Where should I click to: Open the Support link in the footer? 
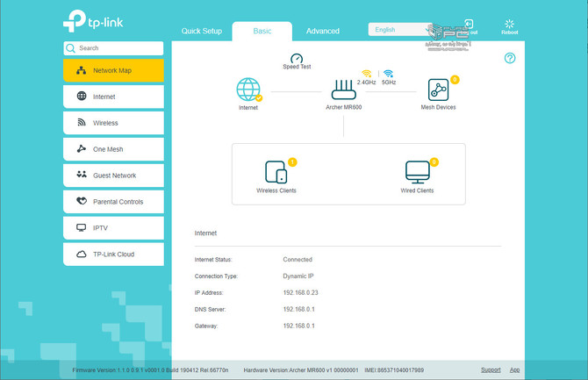point(491,369)
